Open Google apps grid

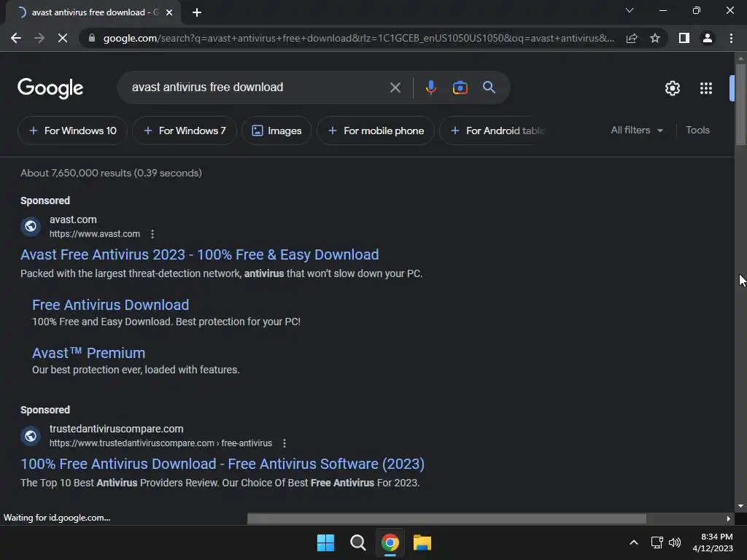(x=706, y=88)
